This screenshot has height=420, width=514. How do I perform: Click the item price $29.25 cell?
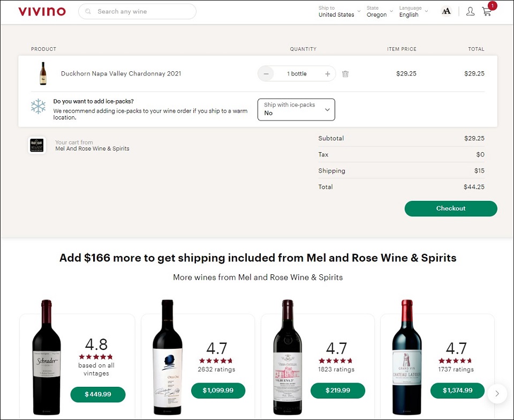point(406,74)
